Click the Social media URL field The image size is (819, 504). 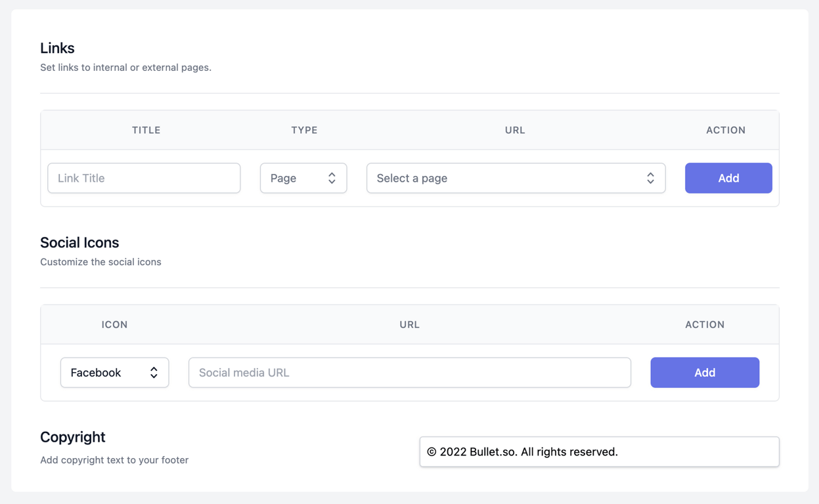pos(410,372)
